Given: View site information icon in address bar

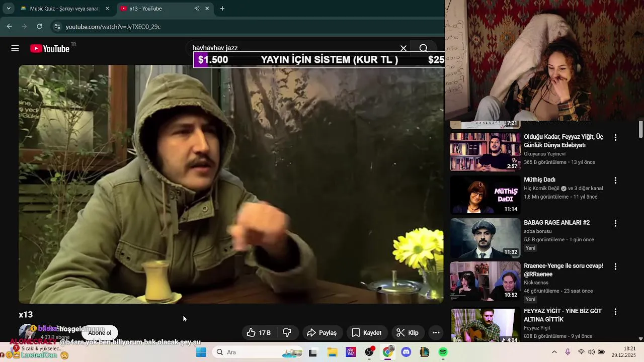Looking at the screenshot, I should click(57, 27).
